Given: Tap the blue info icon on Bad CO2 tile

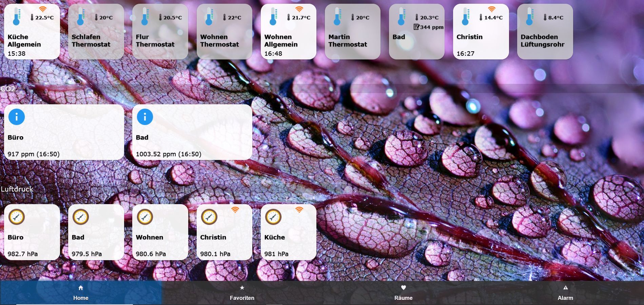Looking at the screenshot, I should coord(145,117).
